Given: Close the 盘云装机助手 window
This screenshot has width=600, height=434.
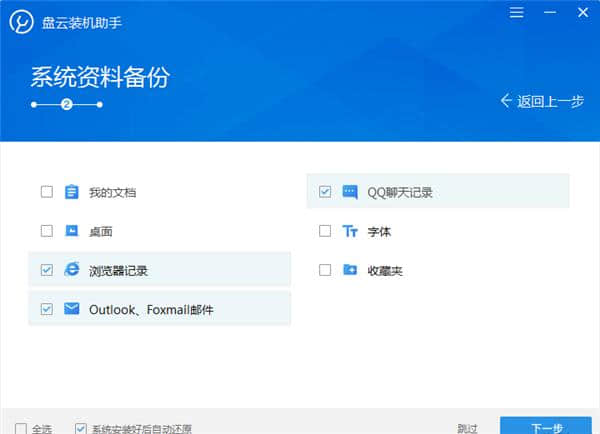Looking at the screenshot, I should pos(583,12).
